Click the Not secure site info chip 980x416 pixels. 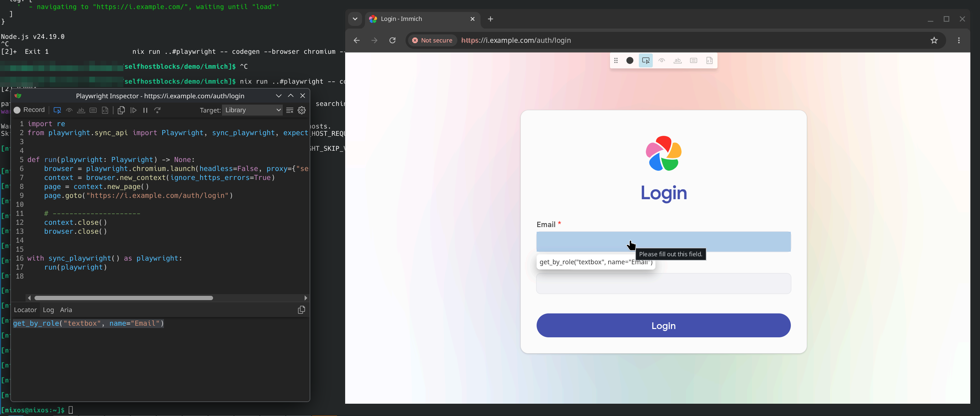pyautogui.click(x=432, y=41)
